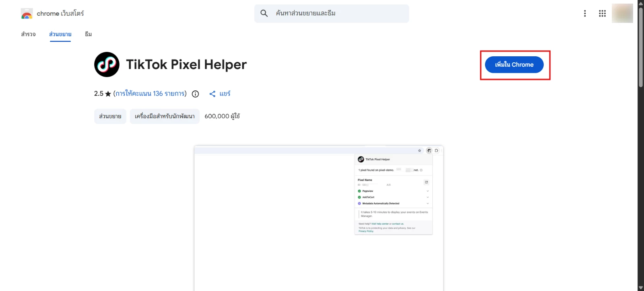Switch to the ธีม tab

88,34
